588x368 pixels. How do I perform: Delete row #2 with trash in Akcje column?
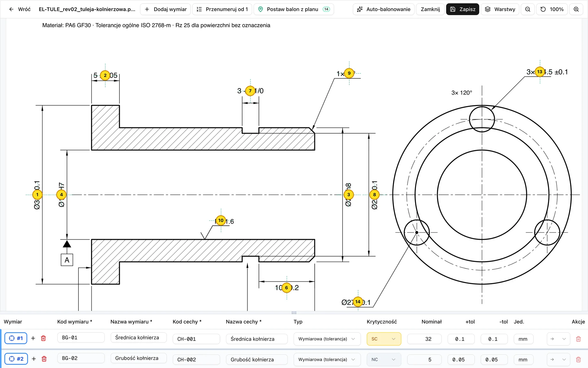[578, 359]
